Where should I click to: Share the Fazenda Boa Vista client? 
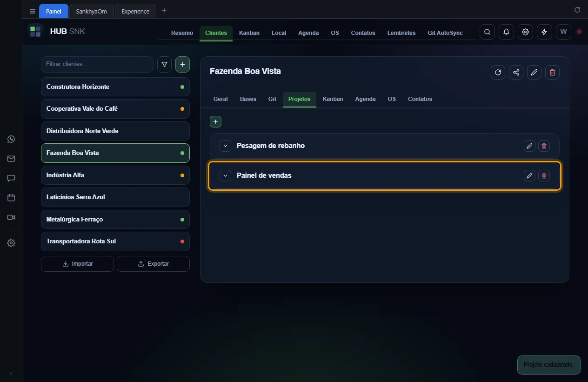(516, 72)
